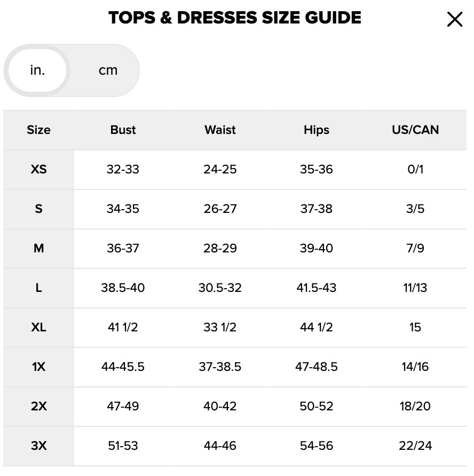
Task: Select the 1X size row label
Action: (x=38, y=367)
